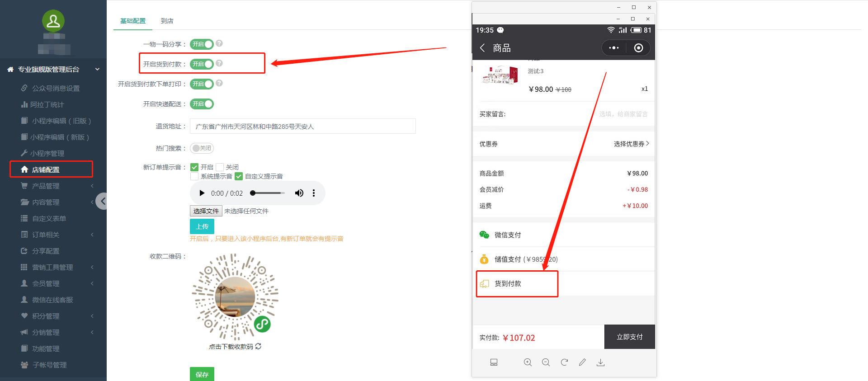Click the zoom-out magnifier icon in image viewer

pyautogui.click(x=546, y=362)
